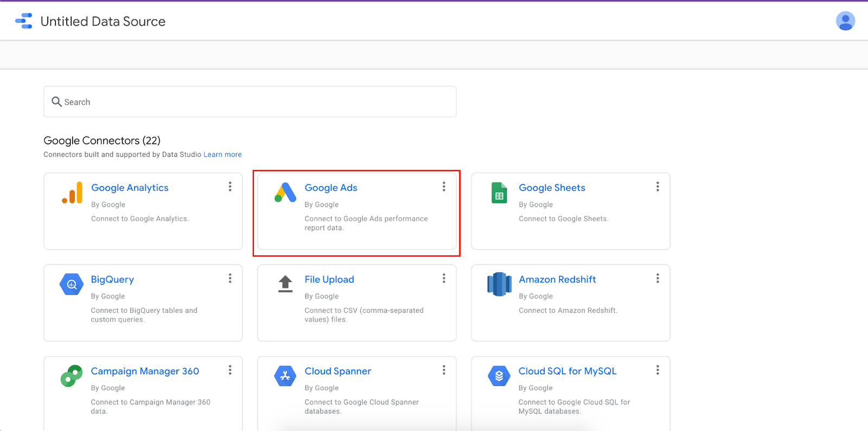
Task: Select the Cloud SQL for MySQL title
Action: click(x=567, y=371)
